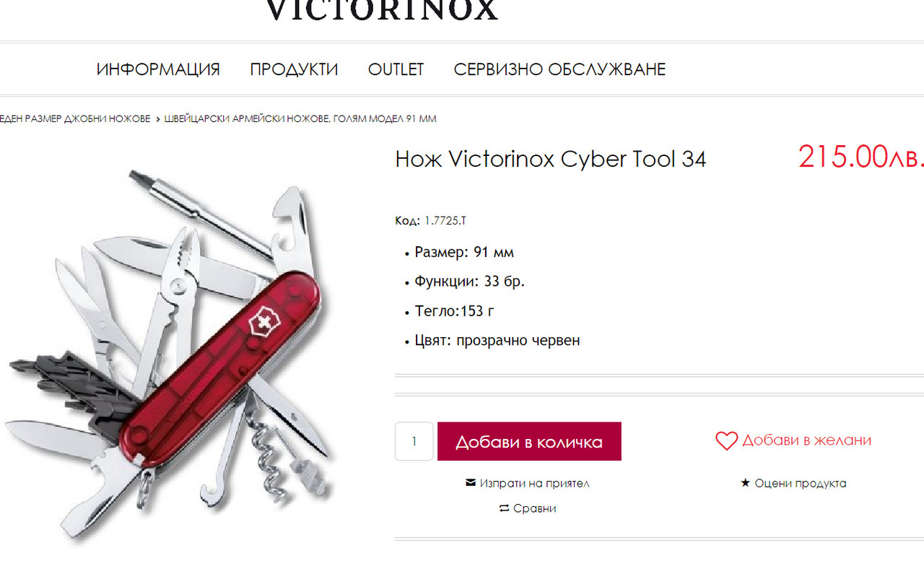This screenshot has width=924, height=561.
Task: Click the envelope icon for Изпрати на приятел
Action: [x=471, y=483]
